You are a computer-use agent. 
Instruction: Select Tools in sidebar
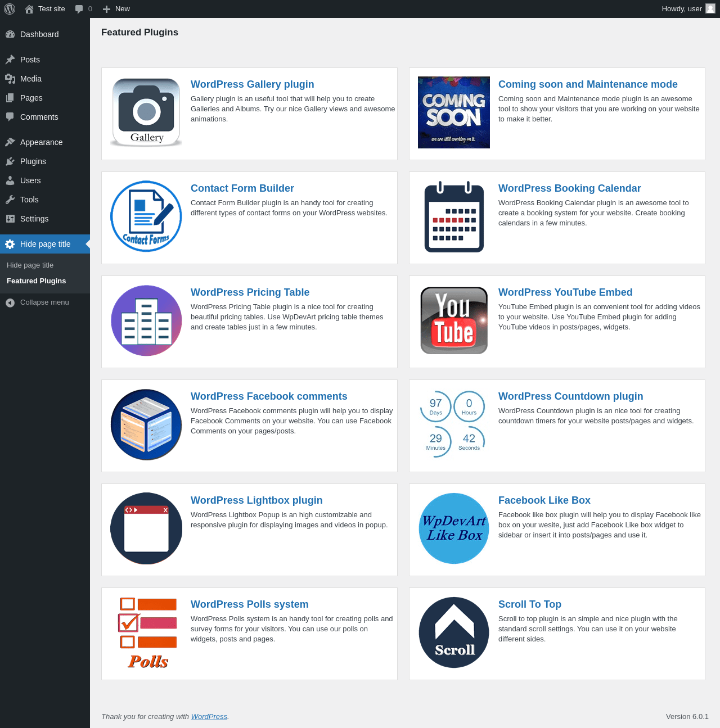(45, 200)
